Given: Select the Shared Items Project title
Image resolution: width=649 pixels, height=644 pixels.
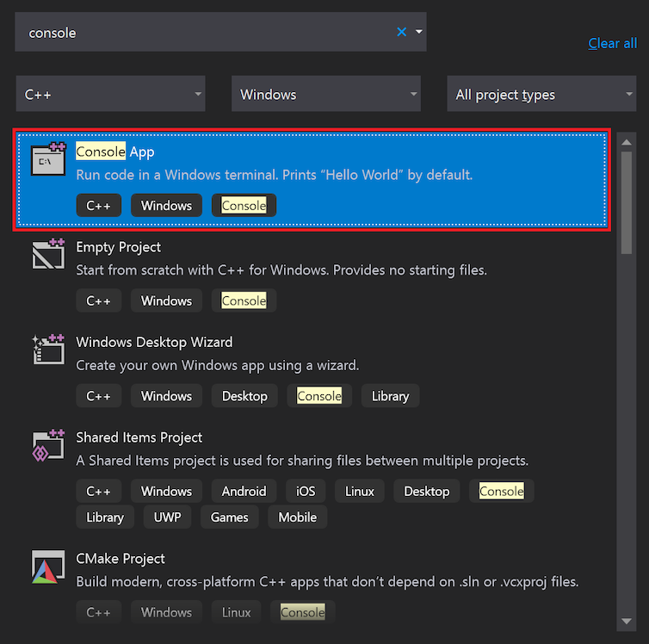Looking at the screenshot, I should coord(139,437).
